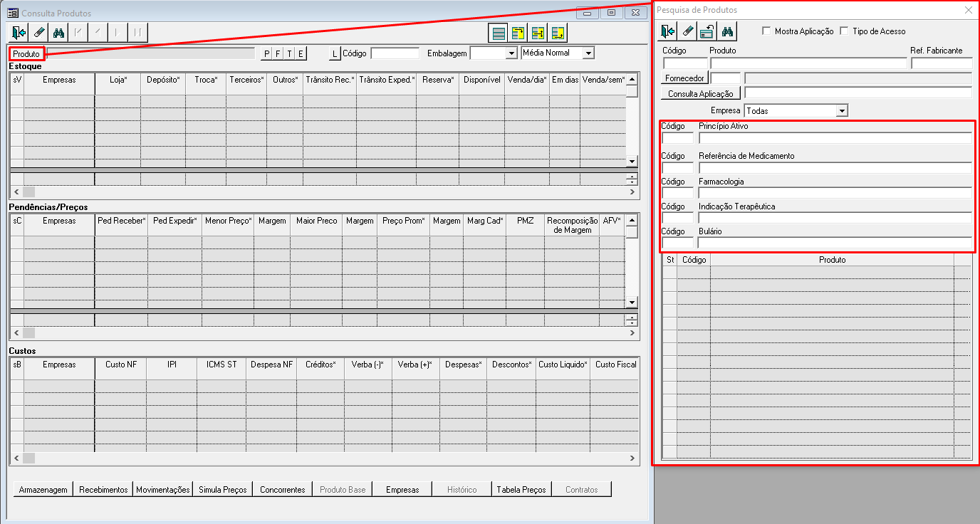
Task: Open the Embalagem dropdown
Action: (511, 53)
